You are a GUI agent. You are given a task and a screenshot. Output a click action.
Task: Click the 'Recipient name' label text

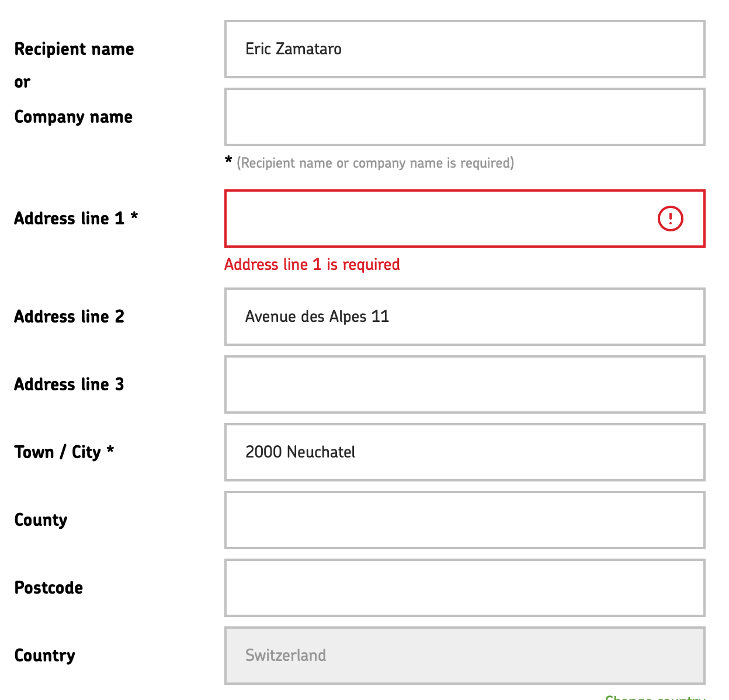[74, 49]
